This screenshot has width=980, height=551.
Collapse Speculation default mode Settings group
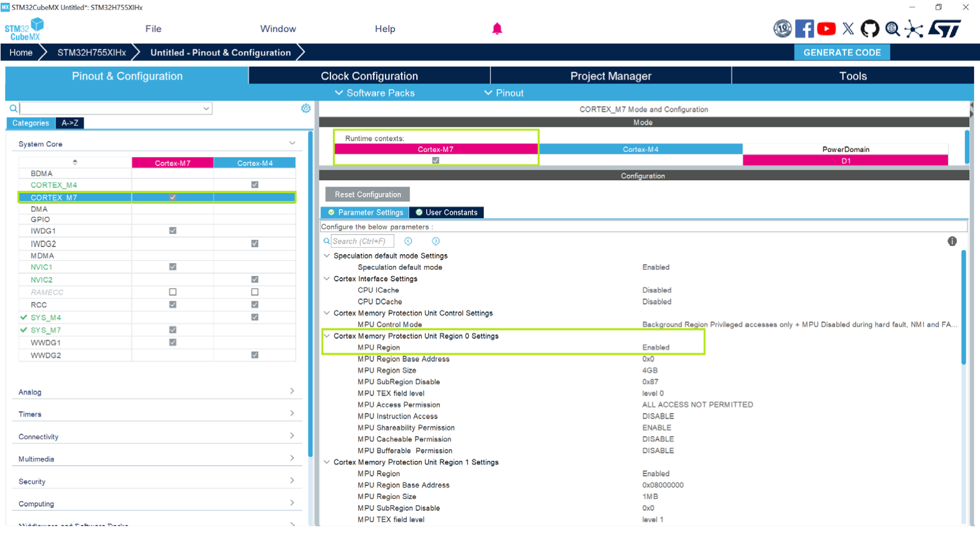pyautogui.click(x=327, y=255)
